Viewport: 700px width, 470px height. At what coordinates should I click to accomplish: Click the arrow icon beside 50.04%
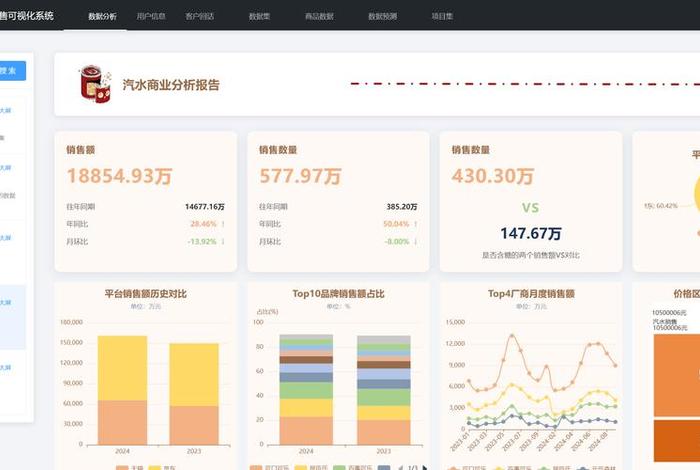coord(416,224)
